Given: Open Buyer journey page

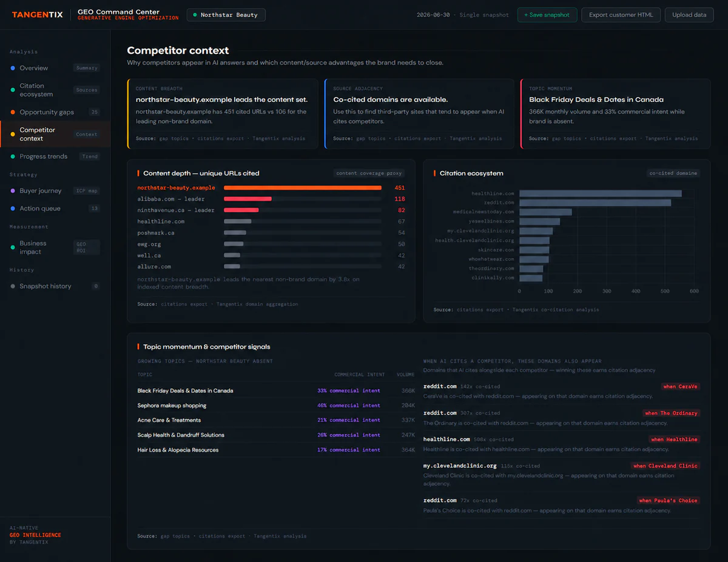Looking at the screenshot, I should (55, 190).
